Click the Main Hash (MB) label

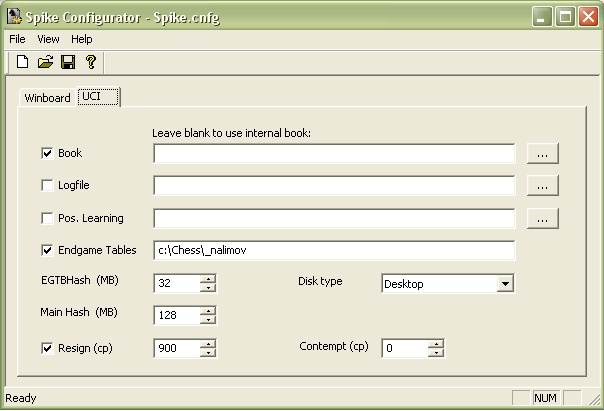click(x=79, y=312)
